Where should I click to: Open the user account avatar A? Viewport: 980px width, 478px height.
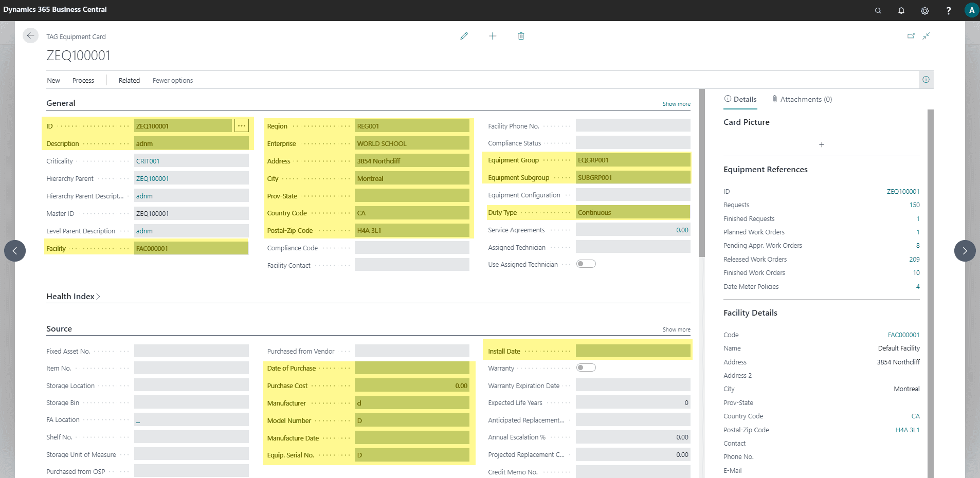click(x=972, y=10)
